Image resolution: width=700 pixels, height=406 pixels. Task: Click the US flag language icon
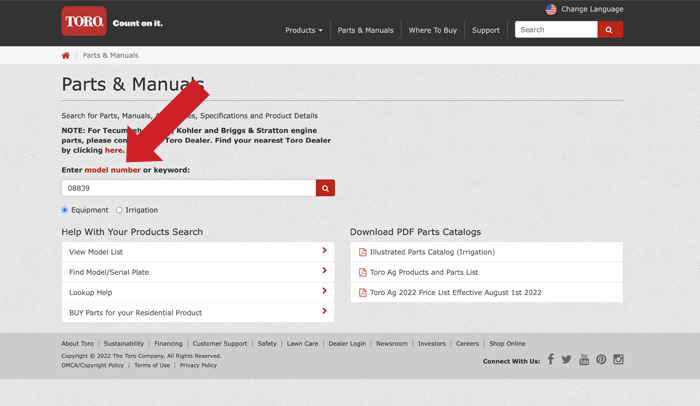tap(551, 9)
